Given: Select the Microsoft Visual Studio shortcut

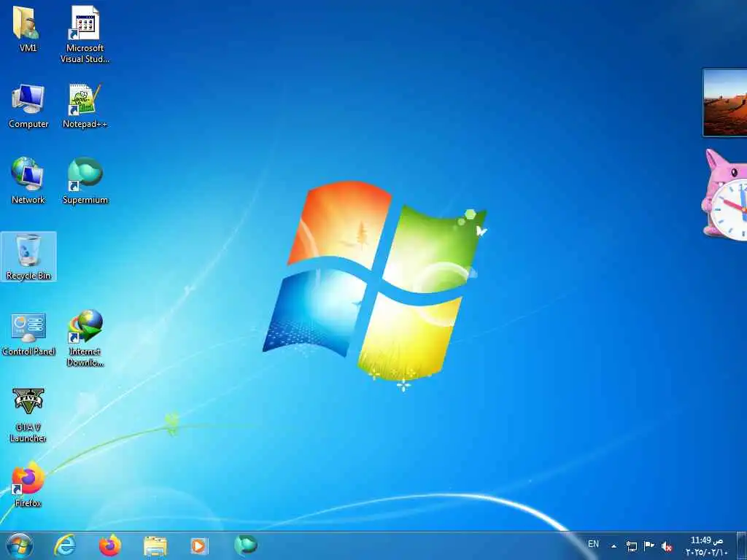Looking at the screenshot, I should point(85,34).
